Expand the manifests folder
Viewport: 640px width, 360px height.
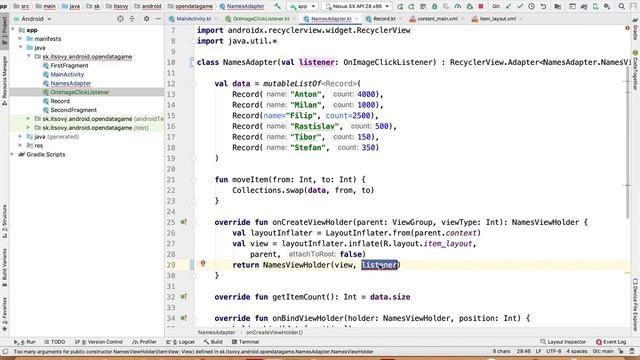tap(20, 39)
